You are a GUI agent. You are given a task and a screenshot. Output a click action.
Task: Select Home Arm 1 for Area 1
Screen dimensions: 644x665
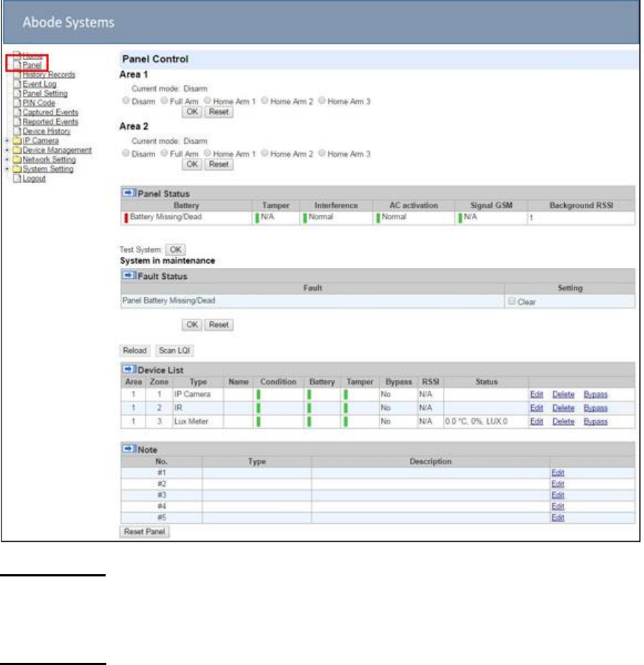pyautogui.click(x=208, y=100)
